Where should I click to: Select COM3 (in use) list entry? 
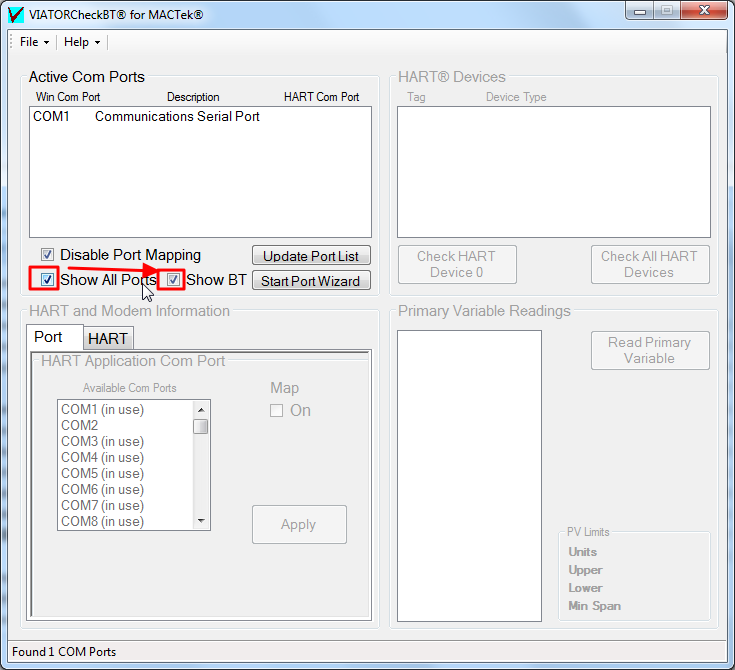point(125,441)
